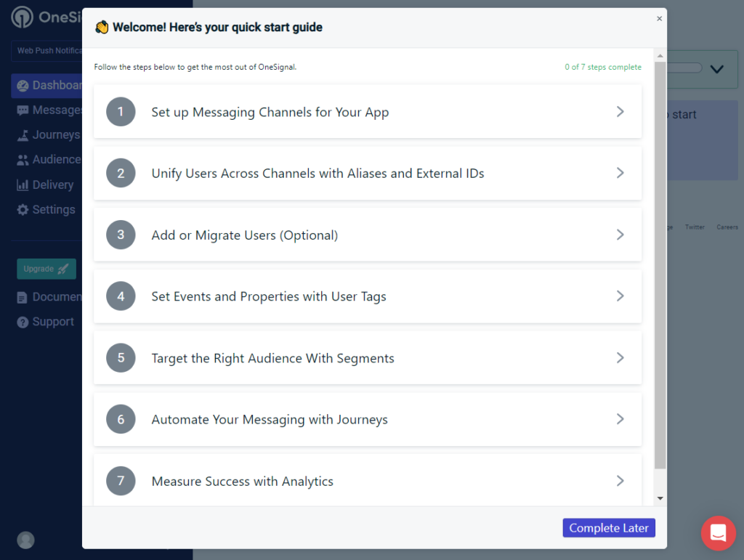
Task: Open the live chat support bubble
Action: (x=719, y=533)
